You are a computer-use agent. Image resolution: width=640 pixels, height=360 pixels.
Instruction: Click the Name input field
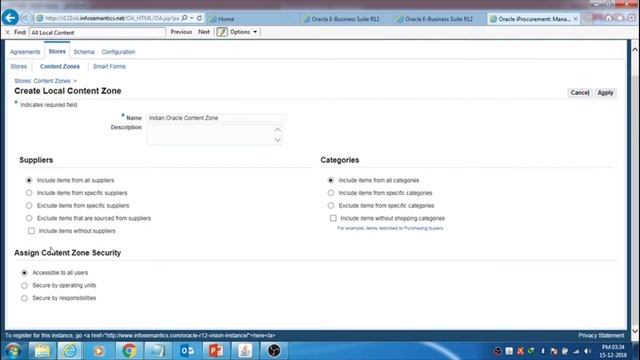[216, 118]
